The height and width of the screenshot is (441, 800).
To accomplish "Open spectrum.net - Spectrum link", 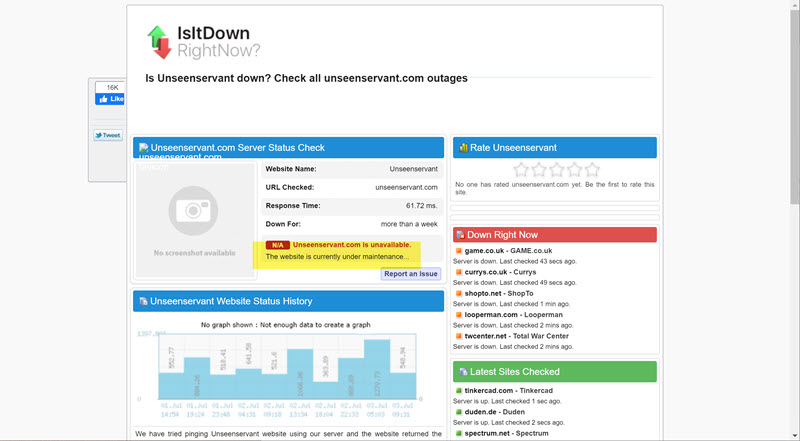I will tap(506, 433).
